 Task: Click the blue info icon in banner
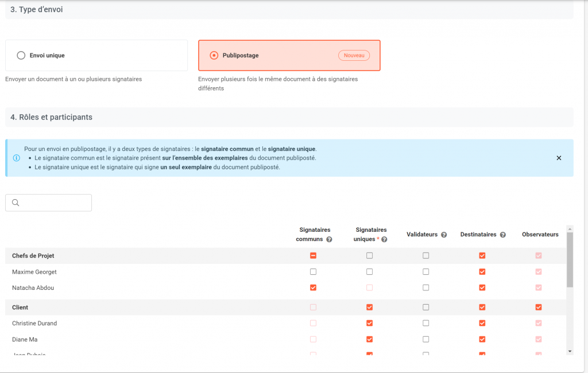click(16, 158)
